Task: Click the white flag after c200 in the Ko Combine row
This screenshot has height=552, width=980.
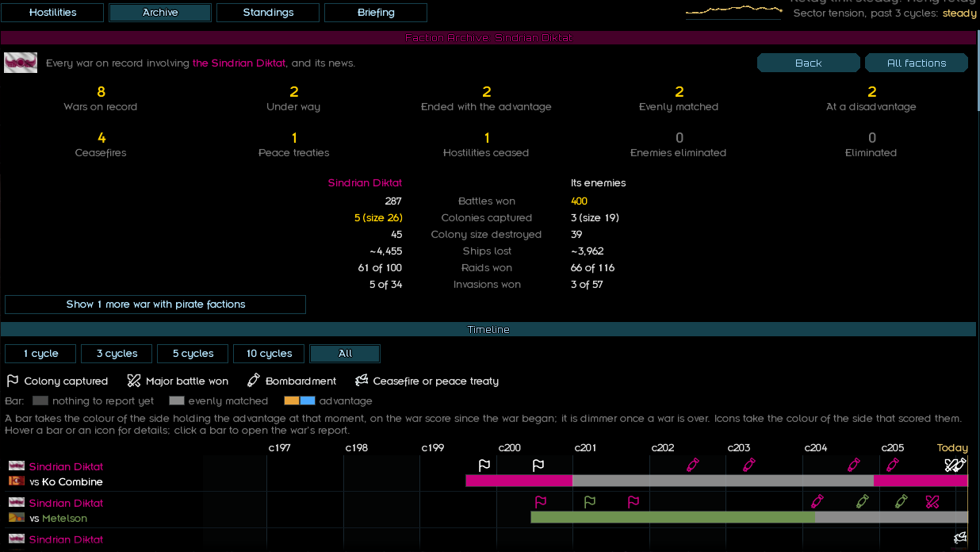Action: 538,465
